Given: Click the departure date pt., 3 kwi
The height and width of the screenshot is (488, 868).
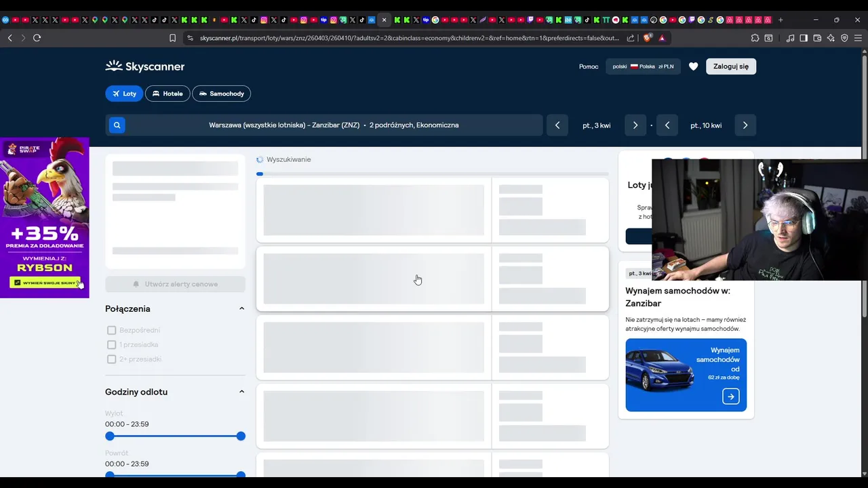Looking at the screenshot, I should (597, 125).
